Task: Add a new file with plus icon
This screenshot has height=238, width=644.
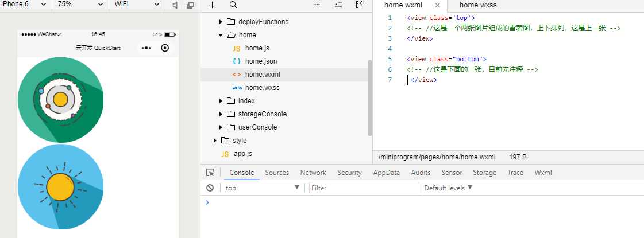Action: pyautogui.click(x=212, y=5)
